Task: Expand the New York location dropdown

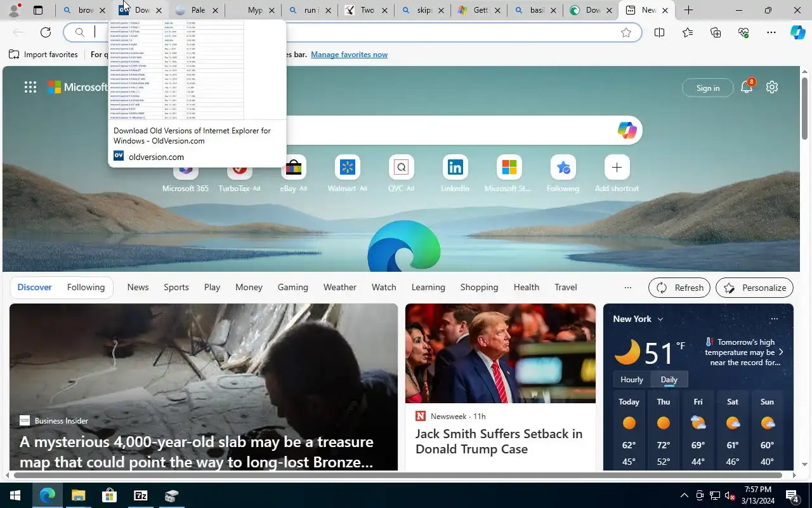Action: point(660,319)
